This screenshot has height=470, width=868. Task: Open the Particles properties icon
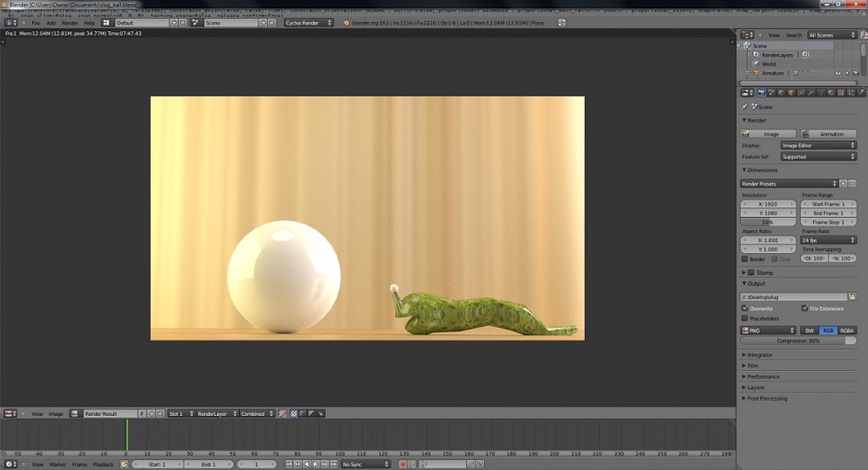[x=851, y=93]
